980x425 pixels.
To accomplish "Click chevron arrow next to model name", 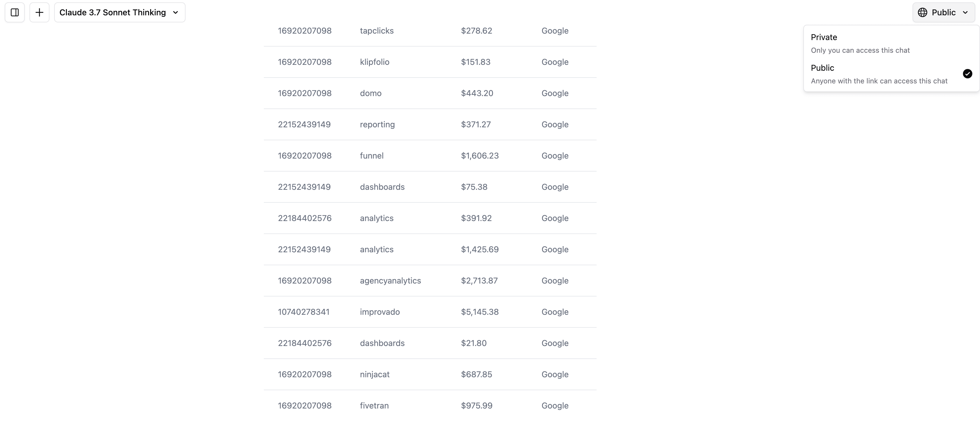I will (x=176, y=13).
